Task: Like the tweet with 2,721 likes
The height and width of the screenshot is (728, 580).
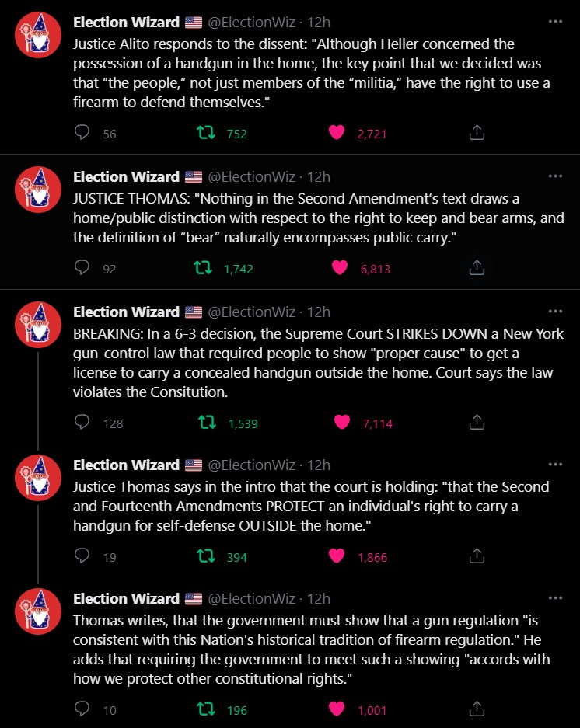Action: 336,133
